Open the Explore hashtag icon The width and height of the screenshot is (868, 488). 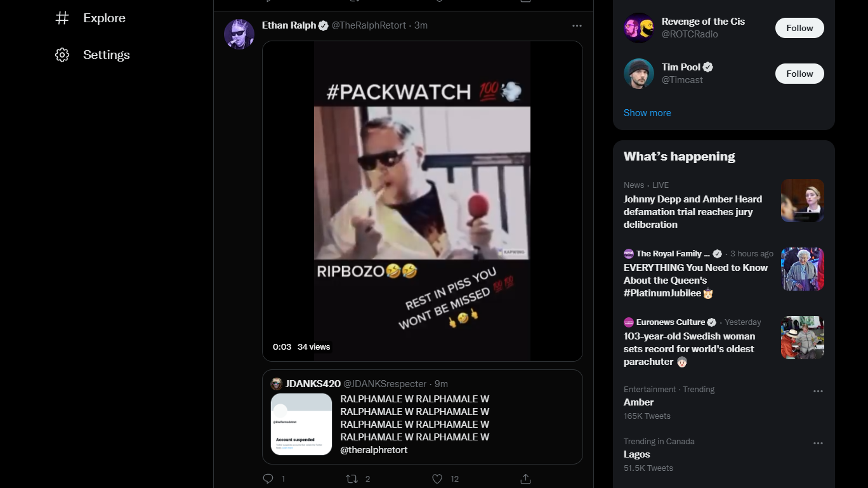(62, 18)
